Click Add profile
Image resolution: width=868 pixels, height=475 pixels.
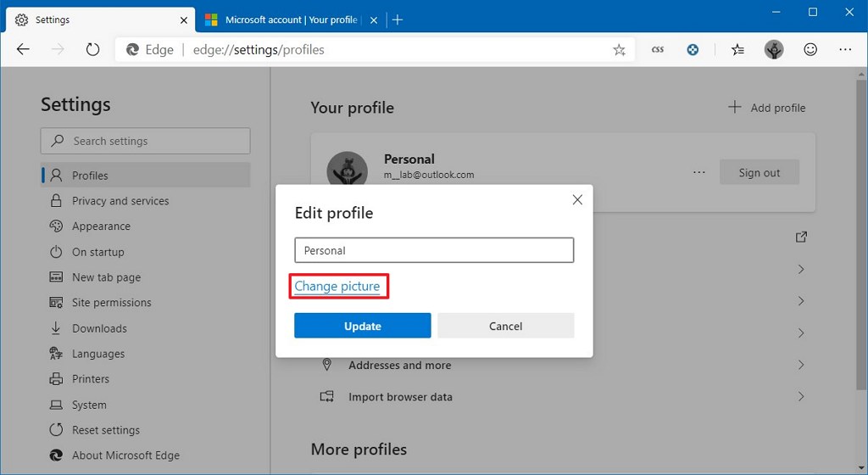[x=766, y=108]
